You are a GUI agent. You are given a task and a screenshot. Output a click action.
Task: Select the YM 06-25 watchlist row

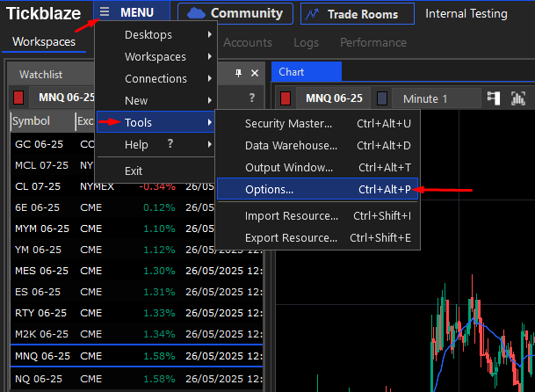tap(136, 250)
